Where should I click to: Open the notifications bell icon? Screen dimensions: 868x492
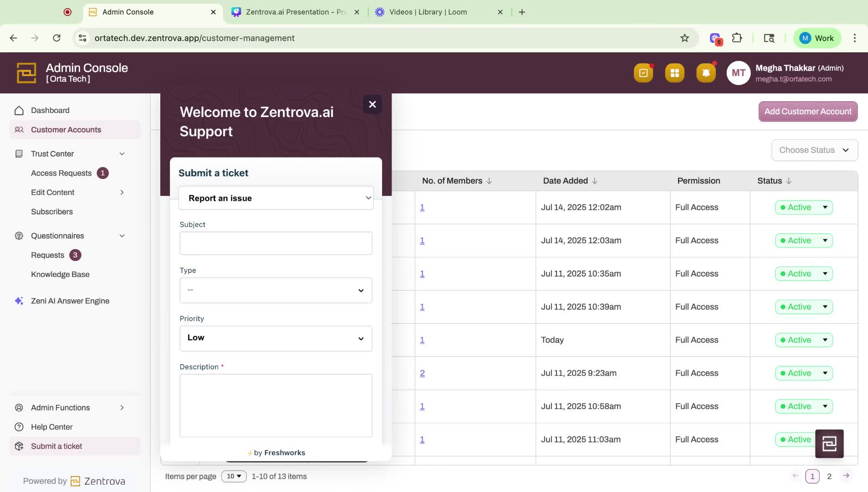pos(706,73)
